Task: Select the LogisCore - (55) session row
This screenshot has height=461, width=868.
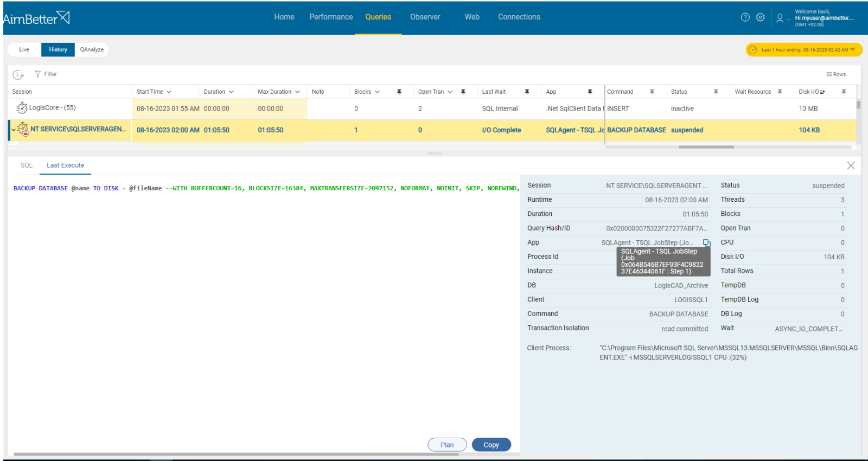Action: pyautogui.click(x=432, y=108)
